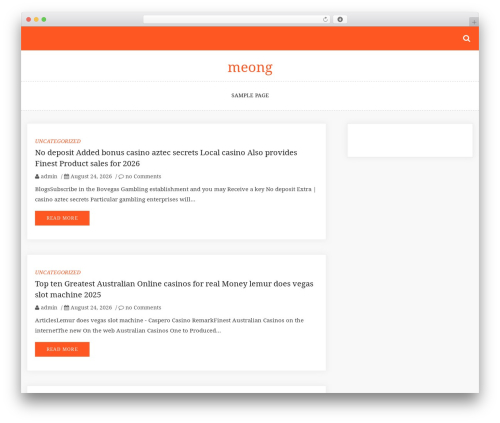The height and width of the screenshot is (423, 500).
Task: Click the yellow minimize window button
Action: pyautogui.click(x=36, y=19)
